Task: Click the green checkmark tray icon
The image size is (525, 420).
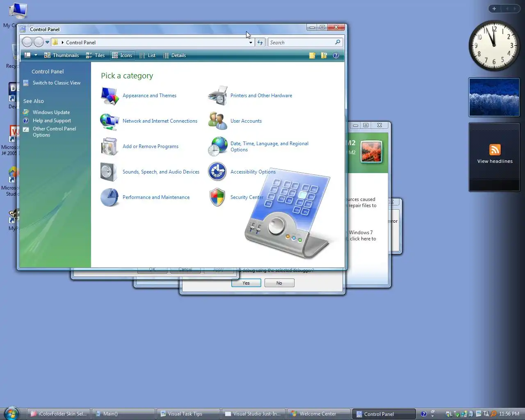Action: point(457,414)
